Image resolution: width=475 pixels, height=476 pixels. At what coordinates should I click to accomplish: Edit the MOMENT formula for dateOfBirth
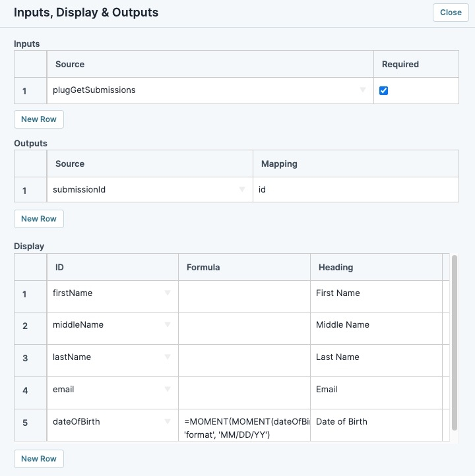[244, 425]
